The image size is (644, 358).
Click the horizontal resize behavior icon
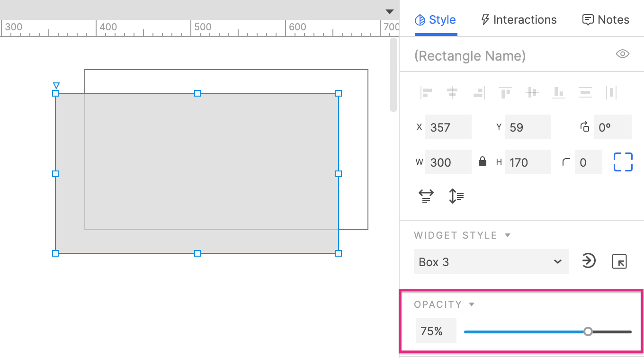(x=426, y=196)
